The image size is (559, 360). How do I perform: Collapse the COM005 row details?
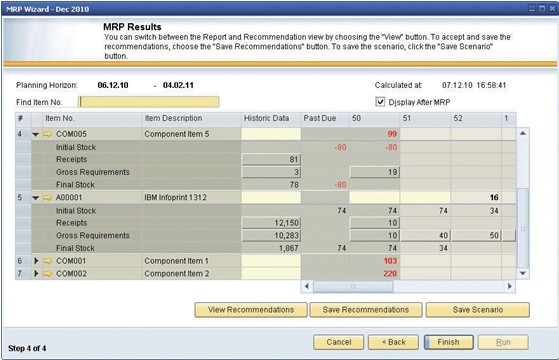[x=36, y=134]
